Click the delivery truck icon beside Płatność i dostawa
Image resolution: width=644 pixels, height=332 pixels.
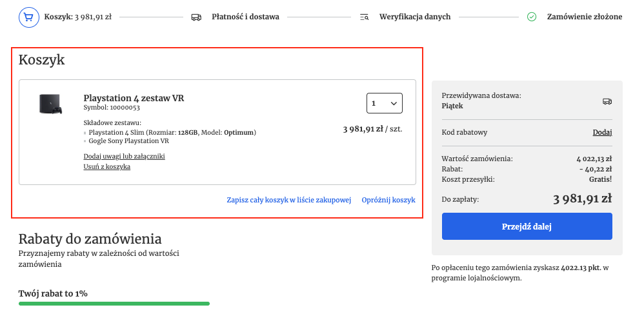(196, 17)
